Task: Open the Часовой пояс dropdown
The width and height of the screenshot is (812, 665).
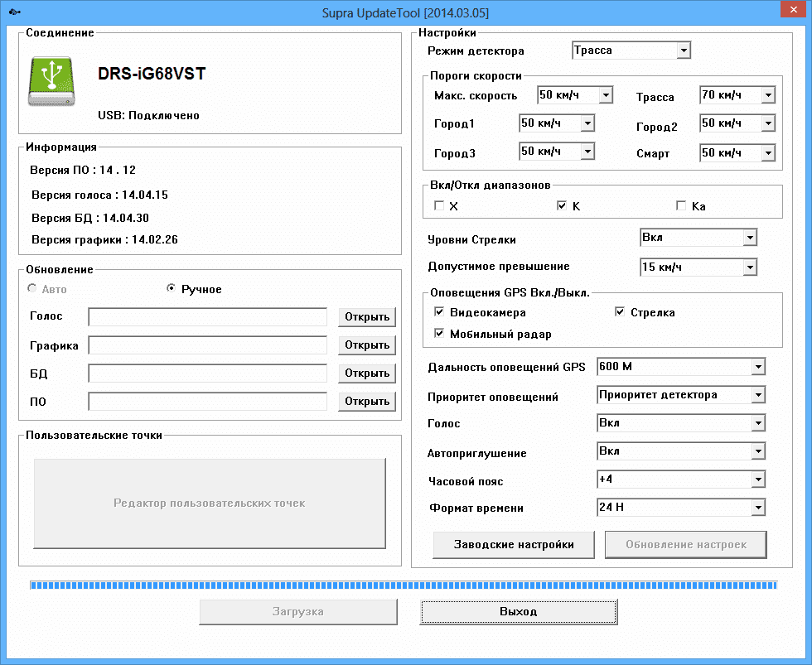Action: 681,479
